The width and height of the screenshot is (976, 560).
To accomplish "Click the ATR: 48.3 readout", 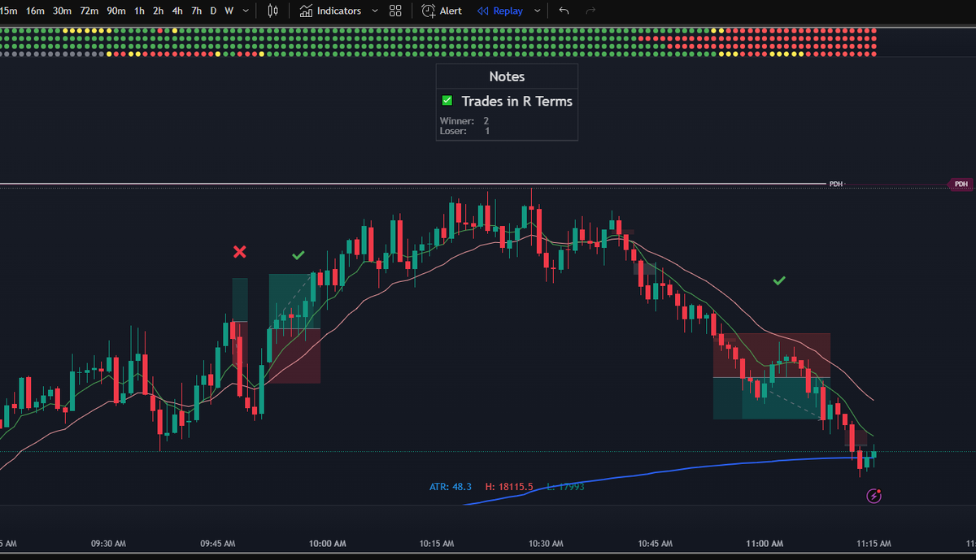I will [451, 487].
